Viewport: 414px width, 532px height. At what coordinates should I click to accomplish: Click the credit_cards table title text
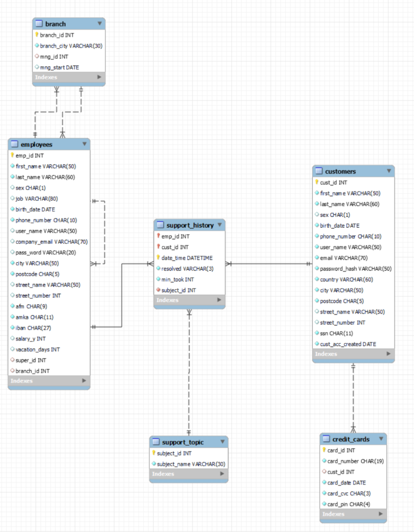[351, 439]
